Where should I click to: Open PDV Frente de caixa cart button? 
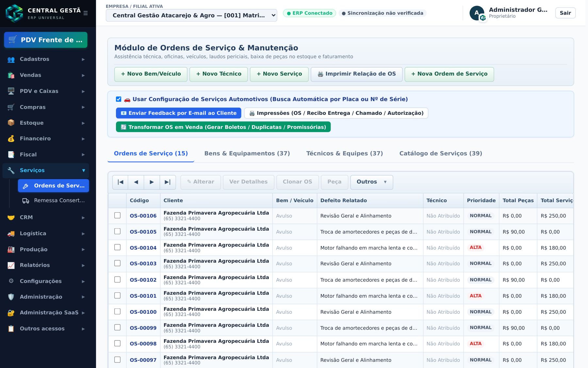coord(46,40)
